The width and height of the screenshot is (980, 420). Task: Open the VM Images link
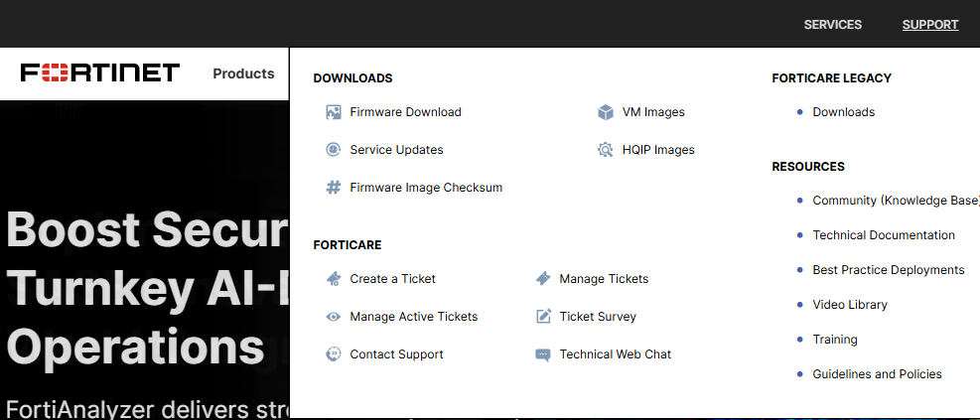tap(653, 112)
